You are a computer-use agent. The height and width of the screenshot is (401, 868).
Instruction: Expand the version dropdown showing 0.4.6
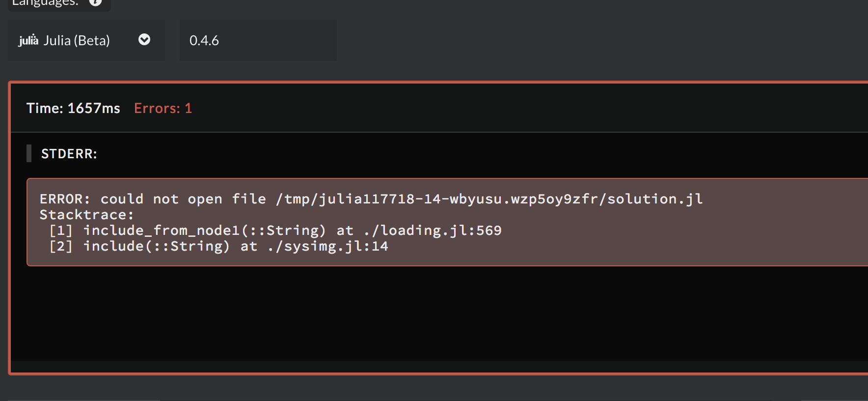258,40
